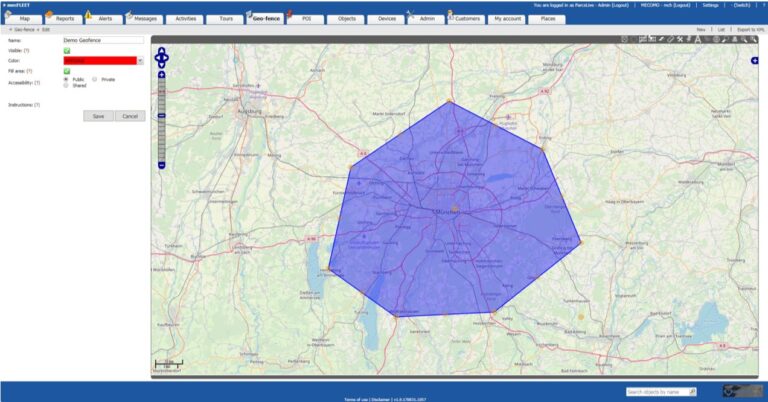Zoom in with the map plus button

coord(162,75)
